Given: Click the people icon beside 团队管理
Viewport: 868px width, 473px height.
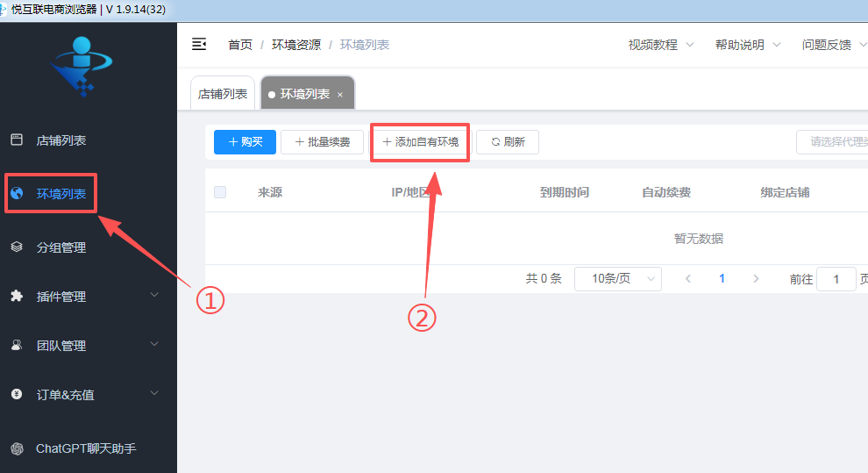Looking at the screenshot, I should click(x=17, y=345).
